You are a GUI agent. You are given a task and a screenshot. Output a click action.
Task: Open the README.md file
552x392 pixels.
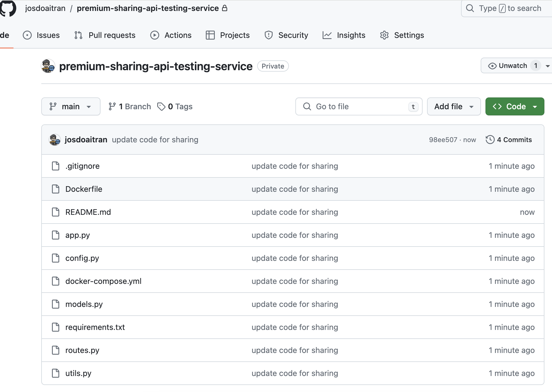click(x=88, y=212)
